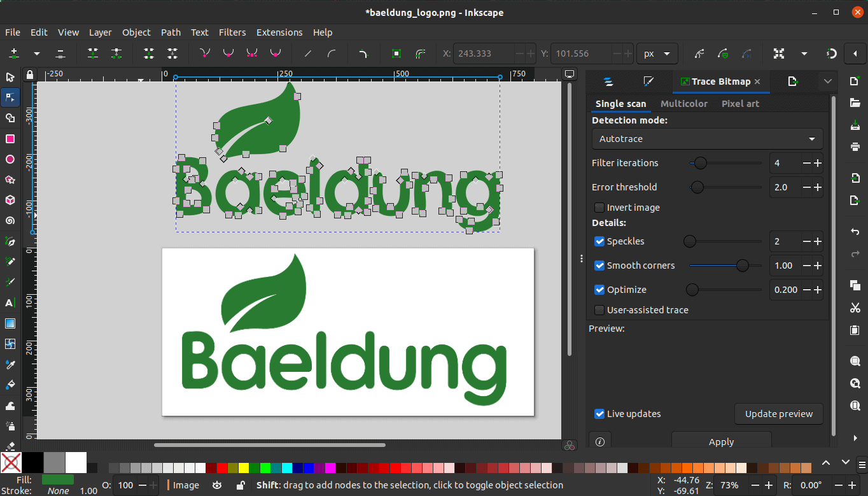868x496 pixels.
Task: Enable User-assisted trace
Action: point(599,310)
